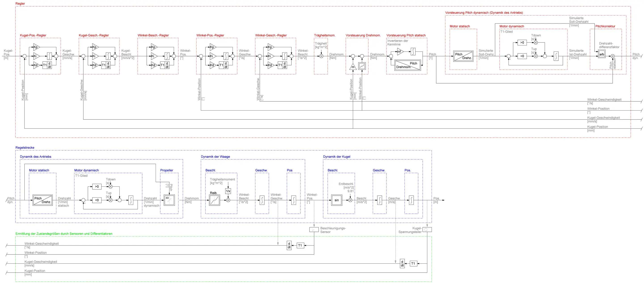This screenshot has height=284, width=644.
Task: Click the 3D Propeller lookup block
Action: 169,200
